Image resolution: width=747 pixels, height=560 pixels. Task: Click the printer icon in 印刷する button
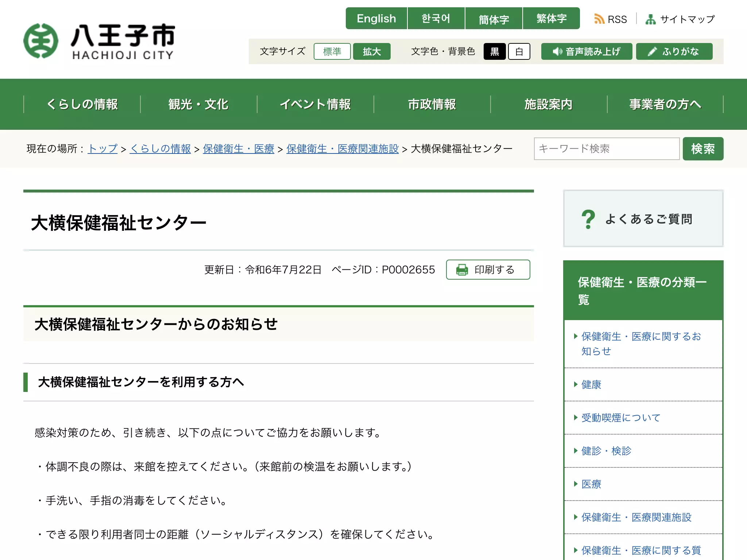point(462,270)
